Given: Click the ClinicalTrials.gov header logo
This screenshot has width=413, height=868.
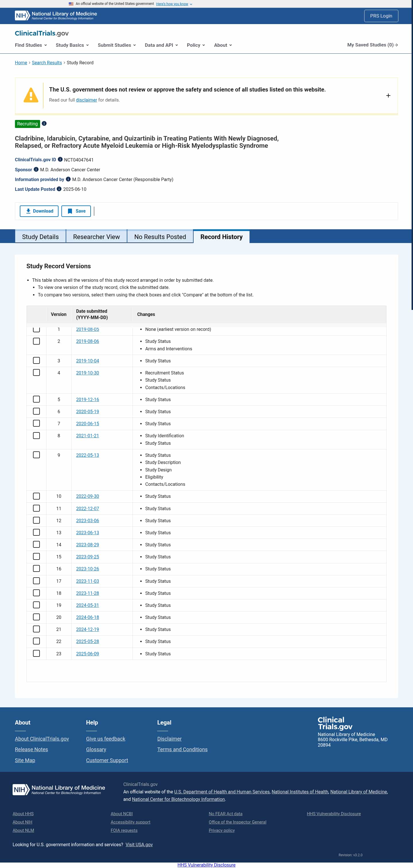Looking at the screenshot, I should 42,33.
